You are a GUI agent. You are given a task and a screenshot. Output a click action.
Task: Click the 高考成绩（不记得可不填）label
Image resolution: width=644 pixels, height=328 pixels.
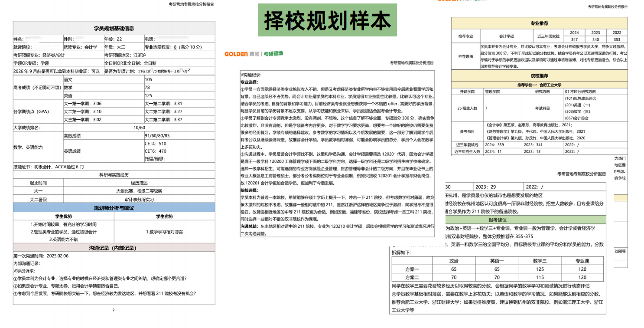38,87
